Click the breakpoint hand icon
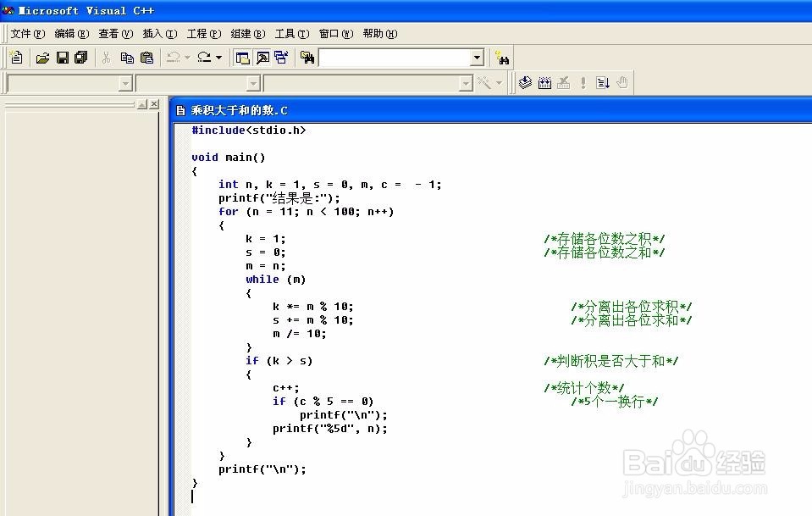The height and width of the screenshot is (516, 812). [x=622, y=82]
